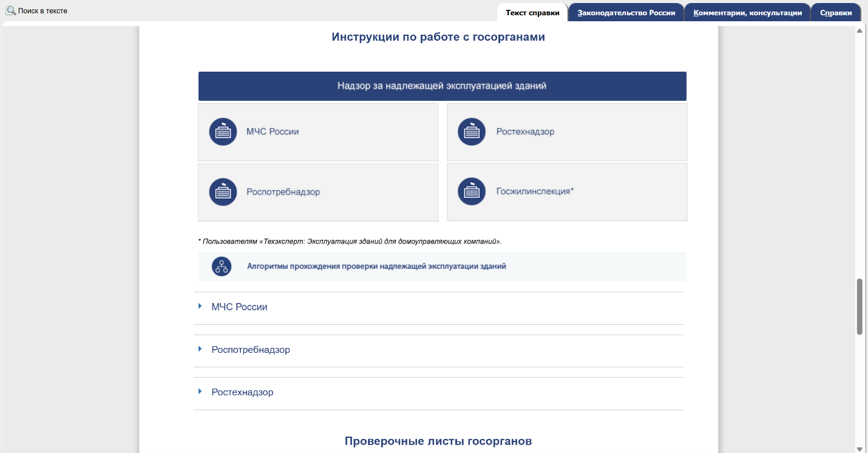The image size is (868, 453).
Task: Expand the МЧС России section arrow
Action: tap(200, 307)
